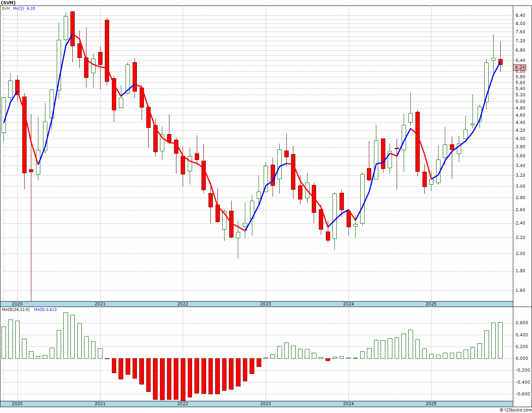Click the 8.00 price axis label

(520, 23)
